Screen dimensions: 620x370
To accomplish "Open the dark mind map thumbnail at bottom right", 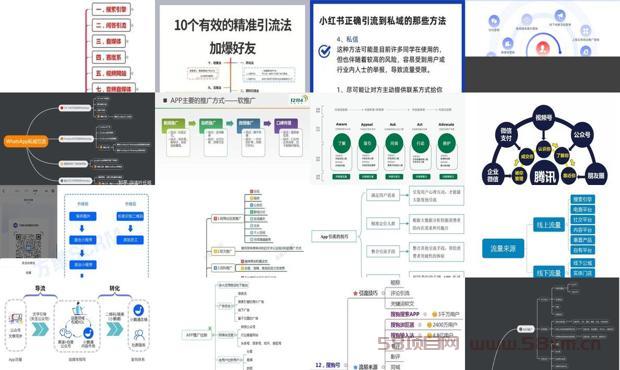I will click(x=542, y=324).
